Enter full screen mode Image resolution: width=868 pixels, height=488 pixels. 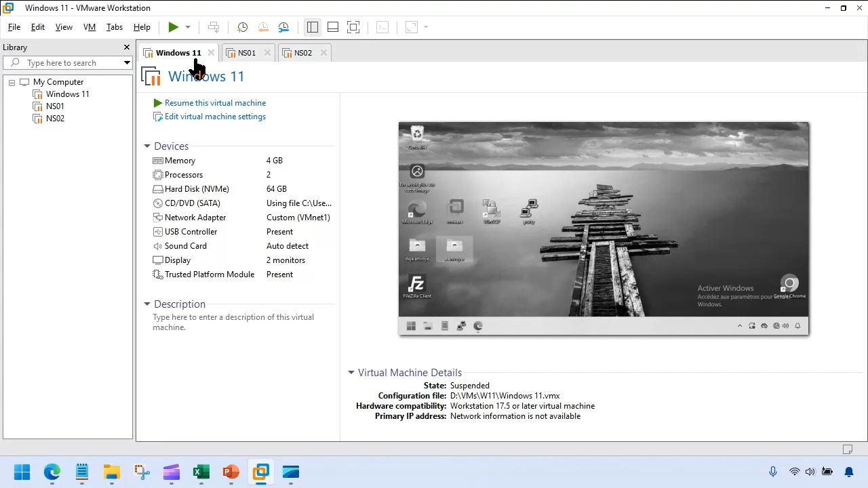353,27
